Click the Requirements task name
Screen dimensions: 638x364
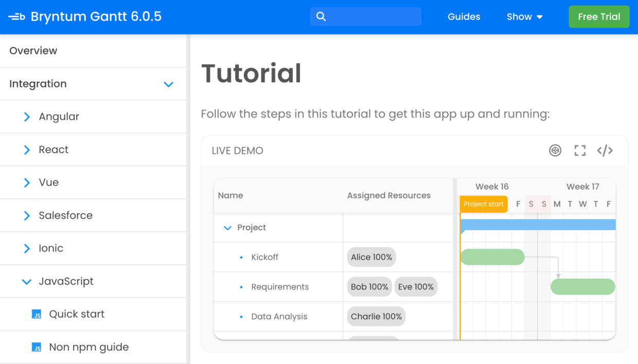coord(280,287)
